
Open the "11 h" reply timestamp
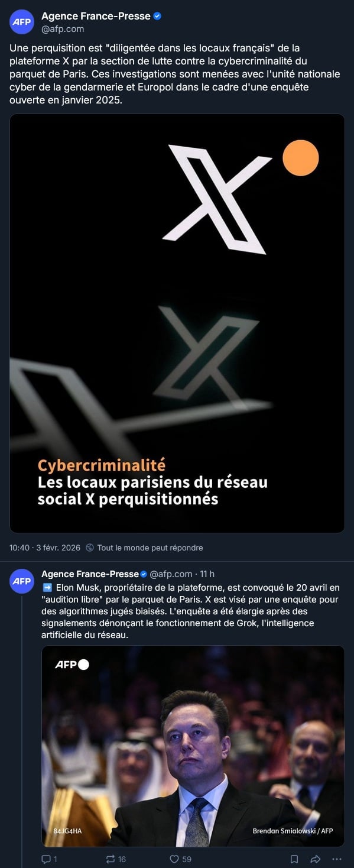[207, 574]
